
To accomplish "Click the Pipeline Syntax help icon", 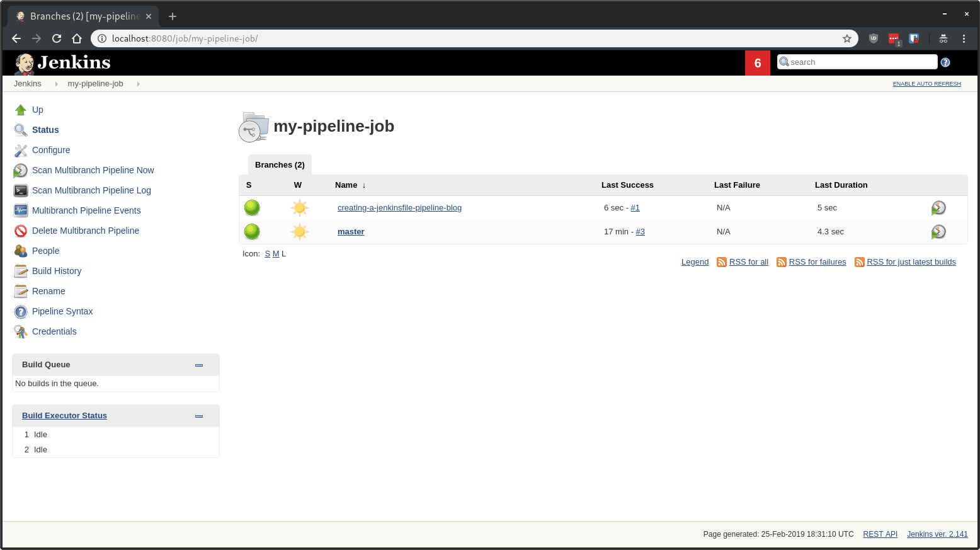I will (x=20, y=311).
